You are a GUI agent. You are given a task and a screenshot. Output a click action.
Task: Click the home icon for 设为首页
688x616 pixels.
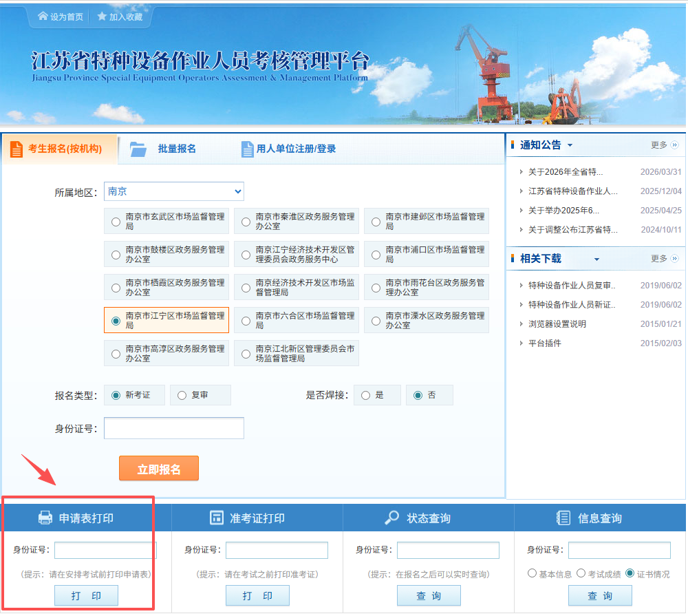(x=43, y=17)
